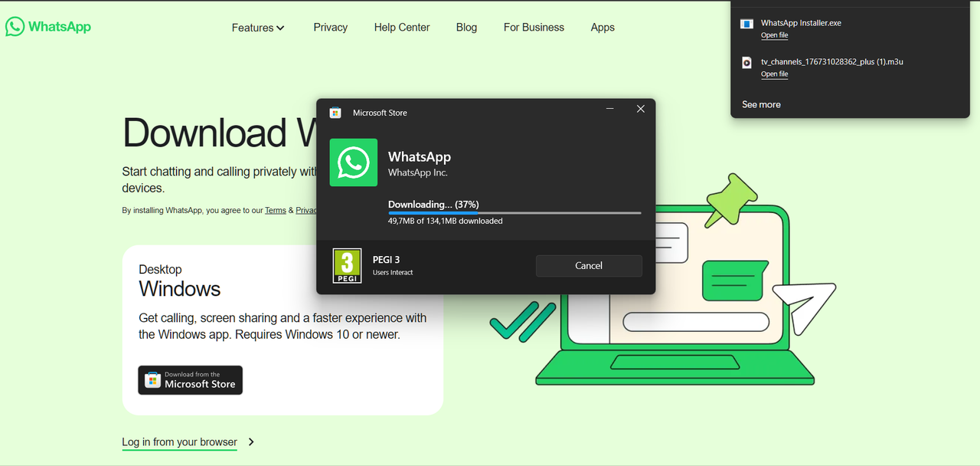The height and width of the screenshot is (466, 980).
Task: Click the tv_channels_176731028362_plus (1).m3u file name
Action: 832,62
